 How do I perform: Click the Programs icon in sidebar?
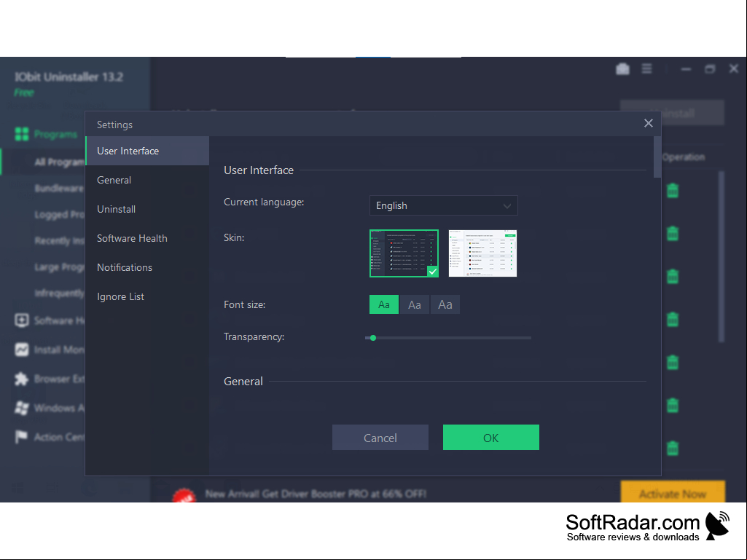[22, 134]
